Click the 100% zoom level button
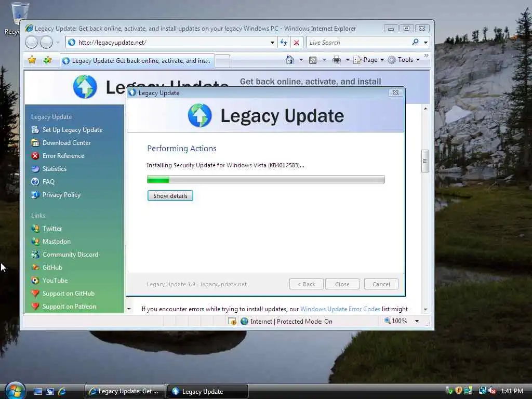Viewport: 532px width, 399px height. pos(395,321)
